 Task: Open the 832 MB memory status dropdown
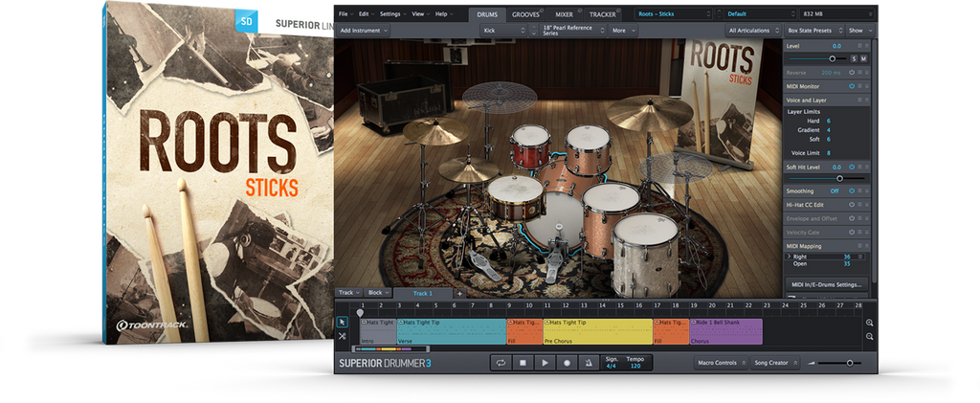coord(836,13)
